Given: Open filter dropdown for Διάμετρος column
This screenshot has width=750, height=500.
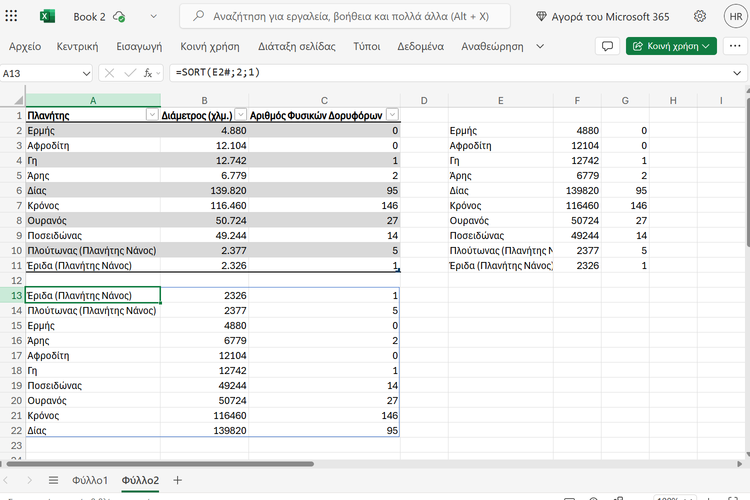Looking at the screenshot, I should tap(241, 115).
